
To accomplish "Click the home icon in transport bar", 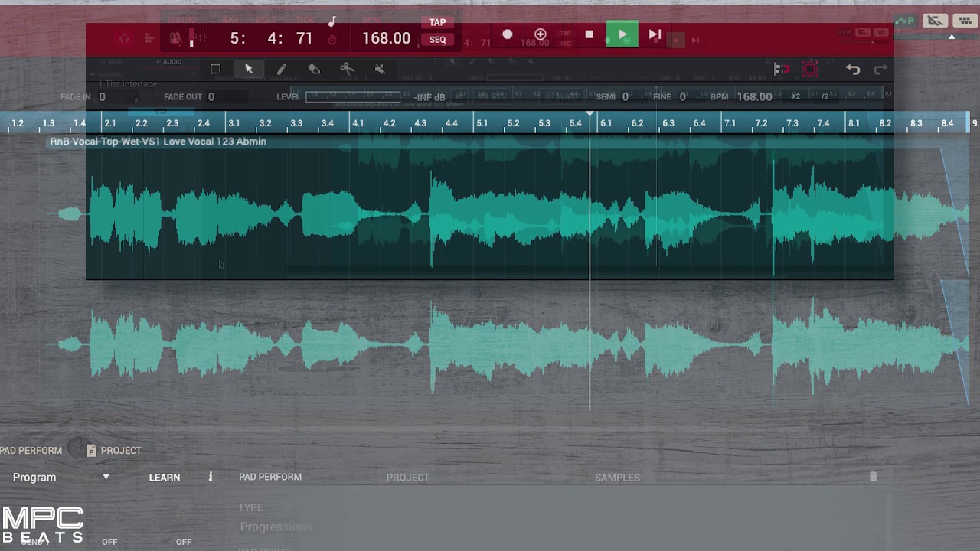I will (x=125, y=38).
